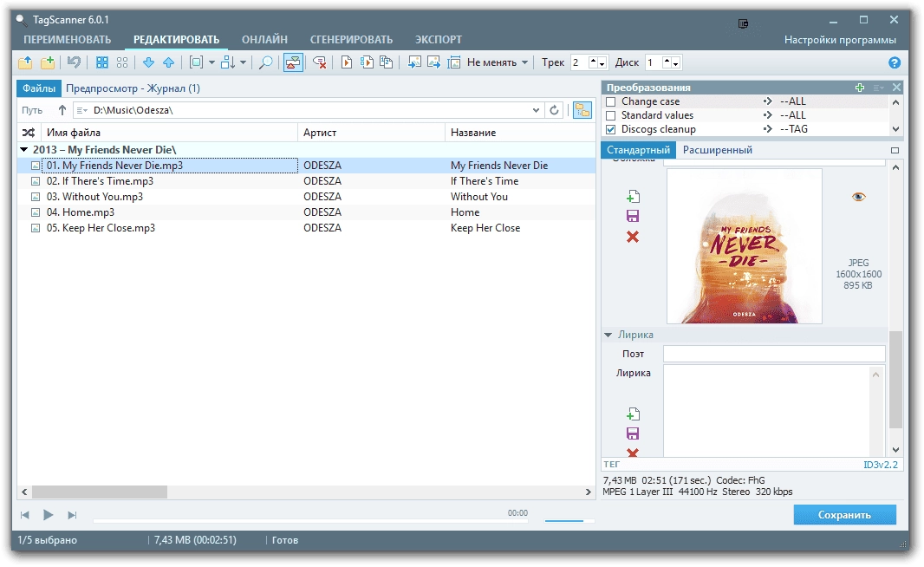The image size is (924, 567).
Task: Click the remove tag red X icon
Action: point(319,62)
